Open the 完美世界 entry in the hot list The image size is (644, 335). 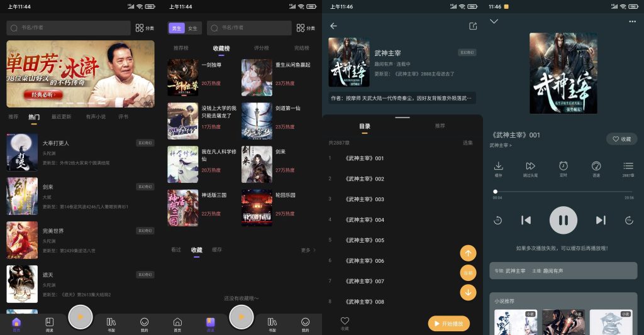pyautogui.click(x=80, y=240)
